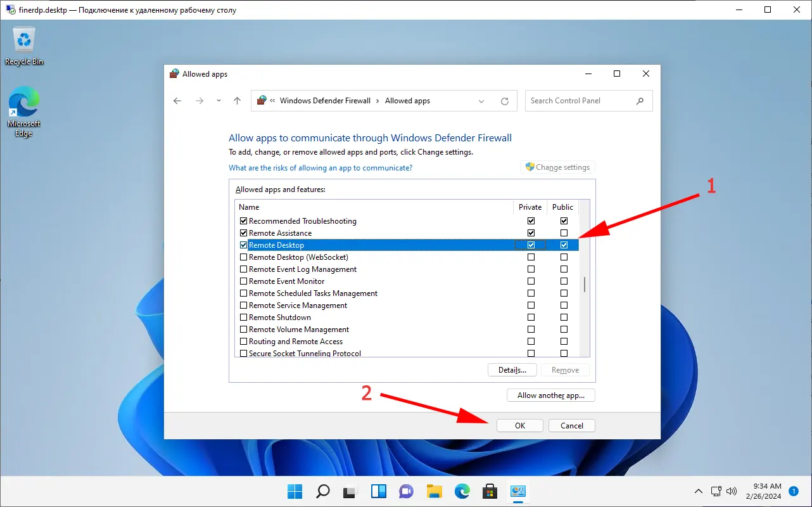Click Allow another app button
Viewport: 812px width, 507px height.
click(x=551, y=395)
